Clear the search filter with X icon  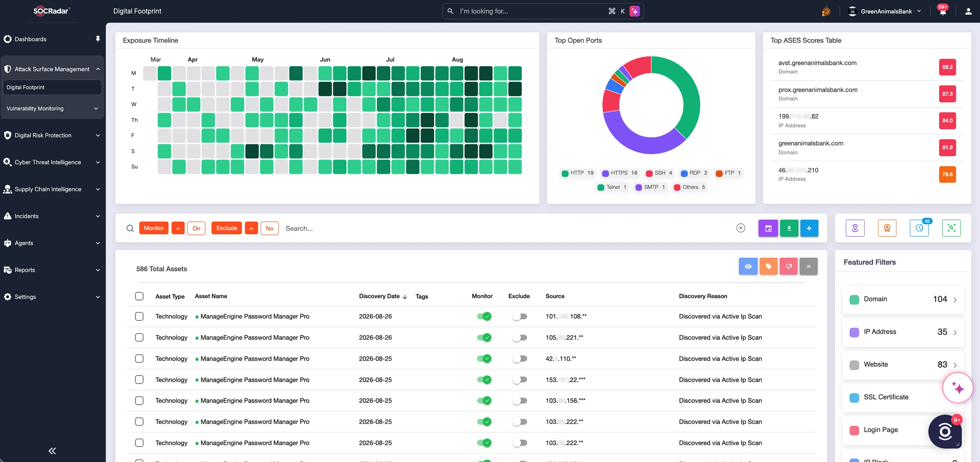click(x=741, y=228)
